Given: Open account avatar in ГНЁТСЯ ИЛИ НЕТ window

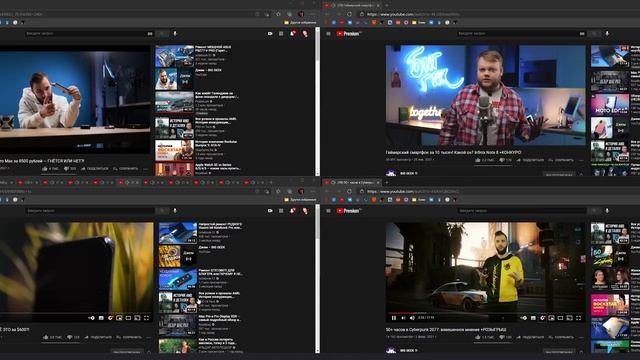Looking at the screenshot, I should (x=305, y=33).
